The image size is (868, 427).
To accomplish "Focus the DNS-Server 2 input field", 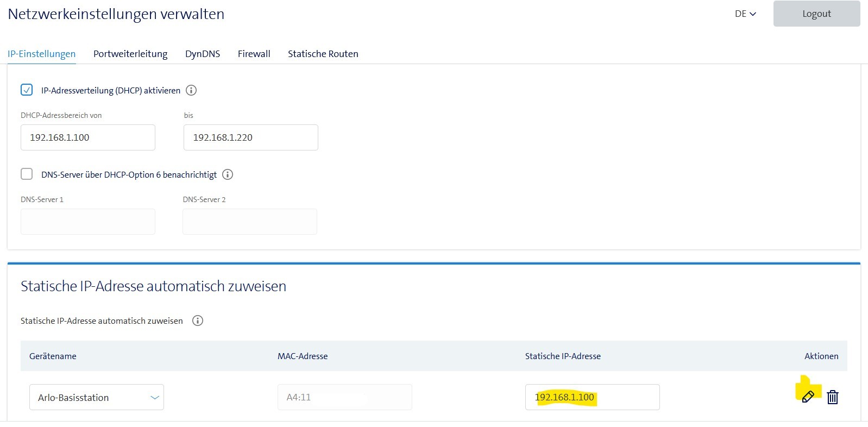I will [249, 222].
